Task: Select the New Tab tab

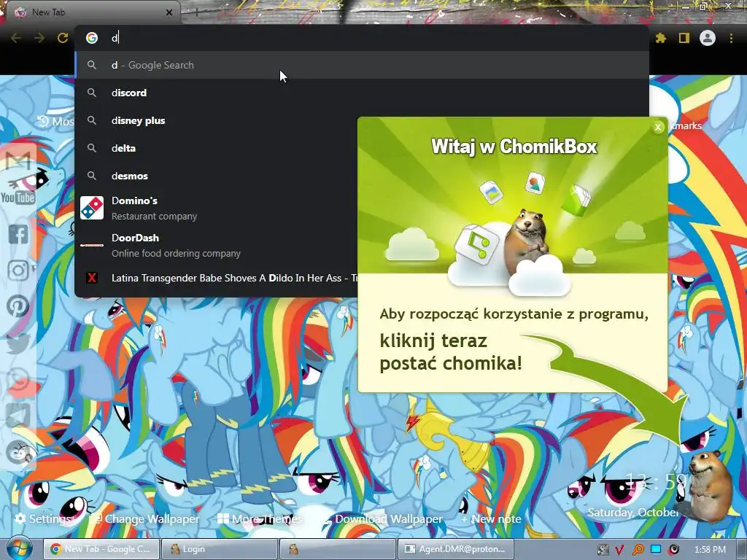Action: (93, 12)
